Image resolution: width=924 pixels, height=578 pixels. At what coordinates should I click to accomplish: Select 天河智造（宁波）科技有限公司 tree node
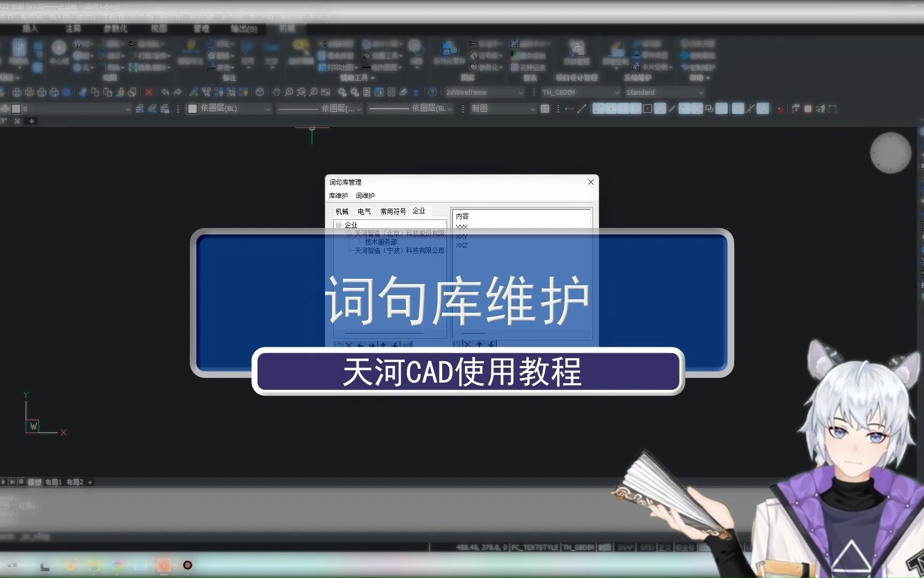pyautogui.click(x=399, y=250)
